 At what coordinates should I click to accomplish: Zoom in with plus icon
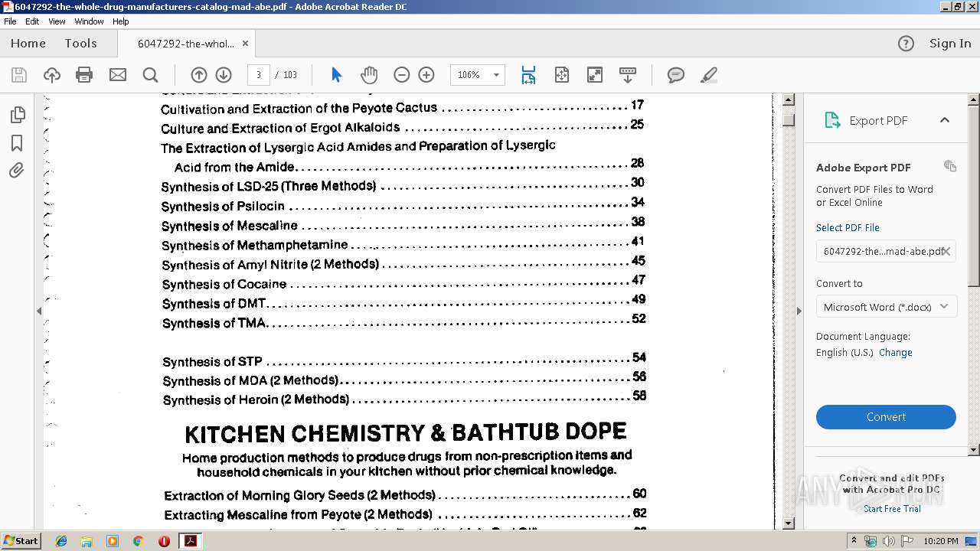pyautogui.click(x=426, y=75)
